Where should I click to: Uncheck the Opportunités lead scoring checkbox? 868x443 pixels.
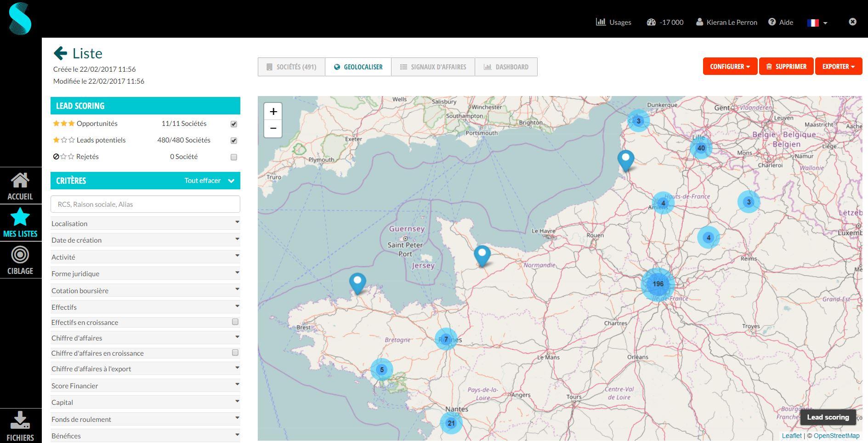233,124
